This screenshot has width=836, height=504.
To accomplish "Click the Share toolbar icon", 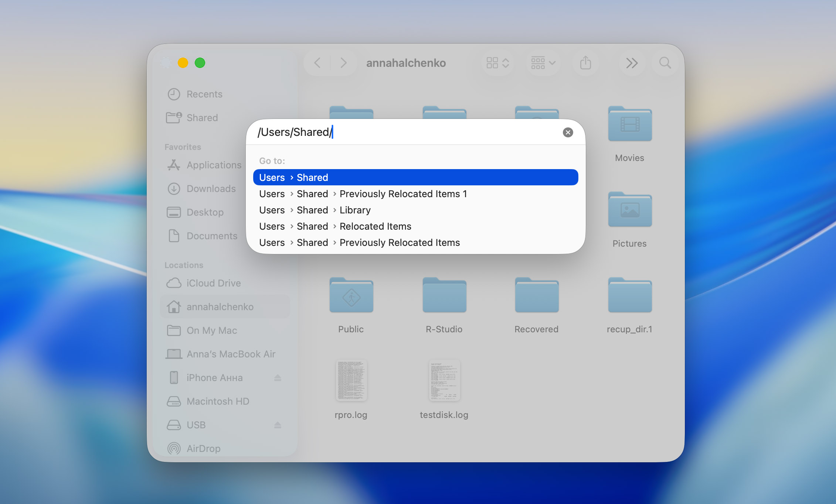I will [585, 63].
